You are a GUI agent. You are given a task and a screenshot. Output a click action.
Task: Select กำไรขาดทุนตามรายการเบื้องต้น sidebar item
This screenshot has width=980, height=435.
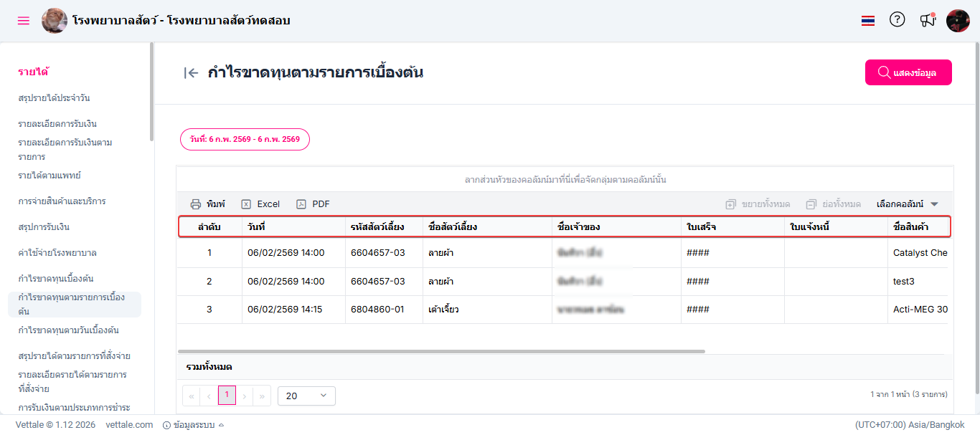click(x=75, y=305)
